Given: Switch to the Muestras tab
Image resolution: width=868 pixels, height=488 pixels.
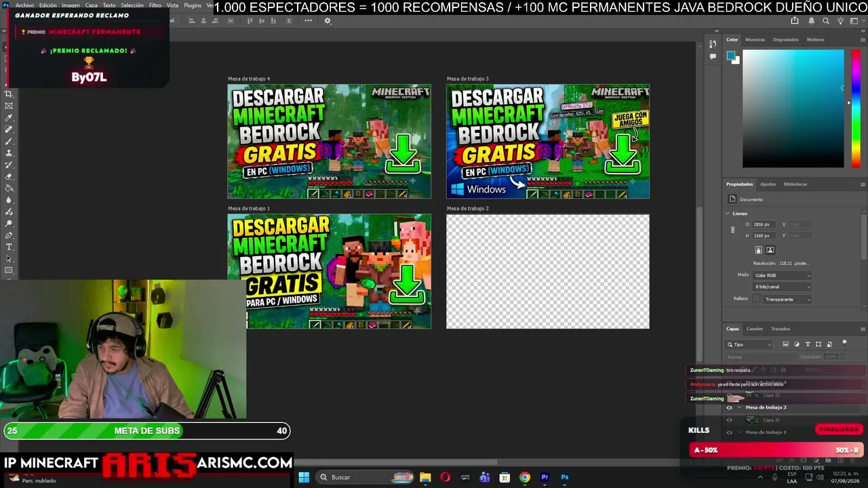Looking at the screenshot, I should tap(755, 39).
